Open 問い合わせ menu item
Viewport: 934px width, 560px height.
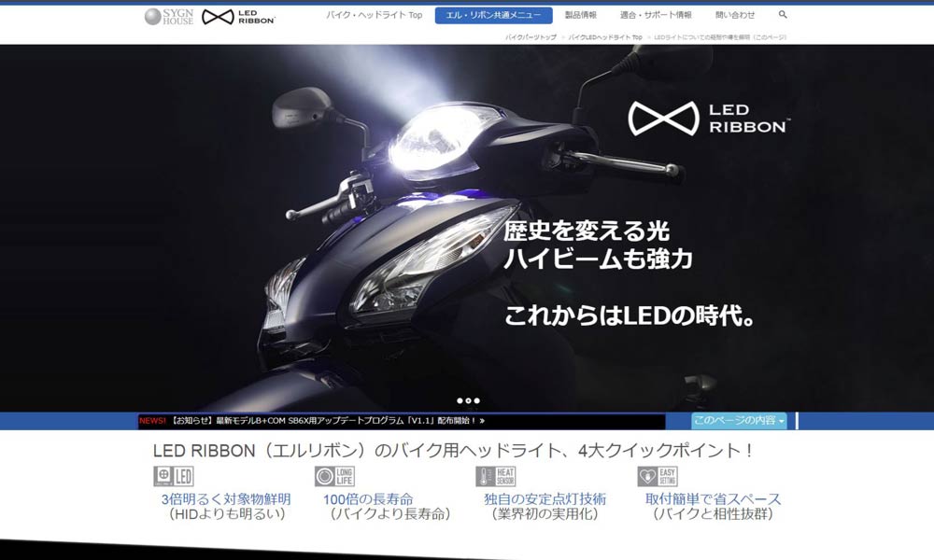[x=735, y=15]
